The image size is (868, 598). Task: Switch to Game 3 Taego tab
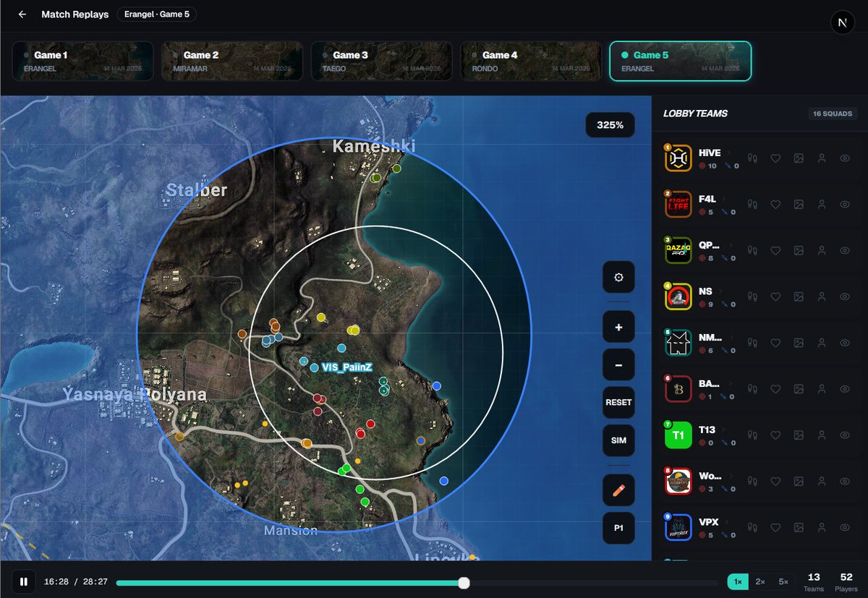coord(382,61)
